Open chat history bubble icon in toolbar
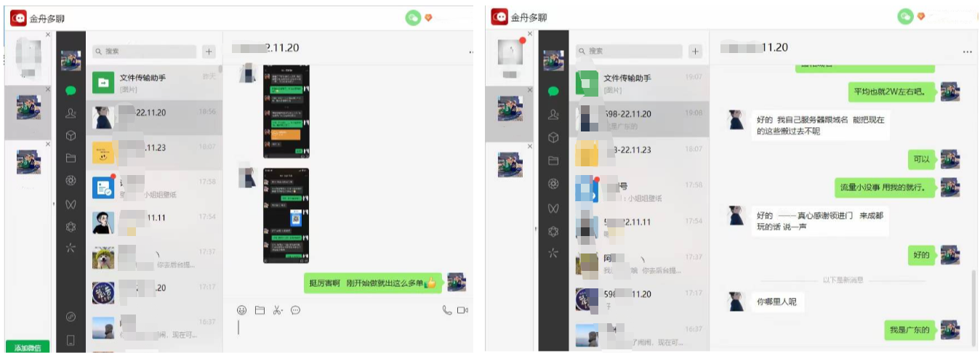The width and height of the screenshot is (980, 353). [295, 310]
